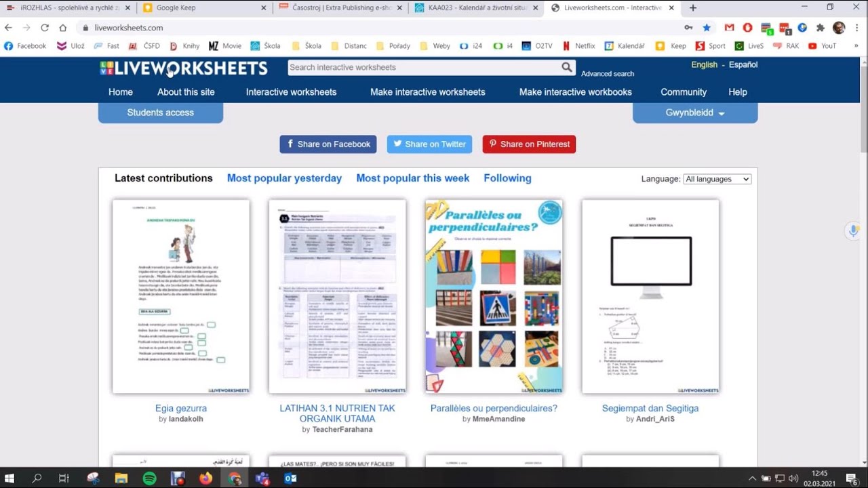Click the search magnifier icon

pos(567,67)
